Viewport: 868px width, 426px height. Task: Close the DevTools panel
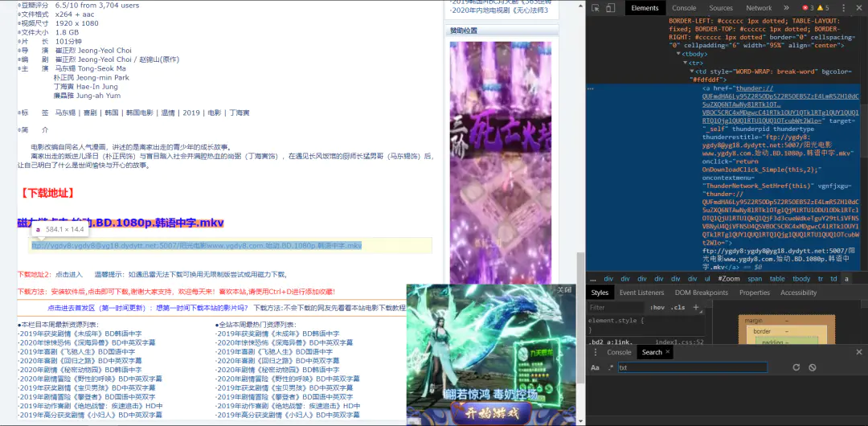[858, 8]
